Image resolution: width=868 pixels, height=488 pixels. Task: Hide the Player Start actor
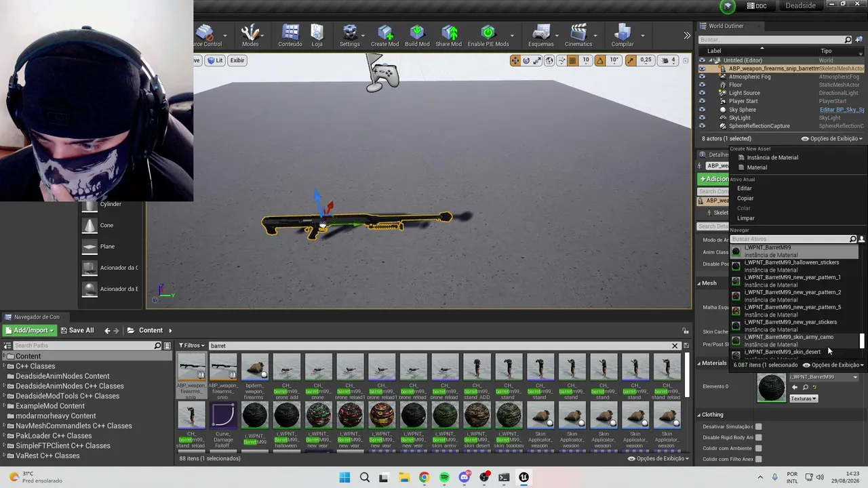(x=702, y=101)
